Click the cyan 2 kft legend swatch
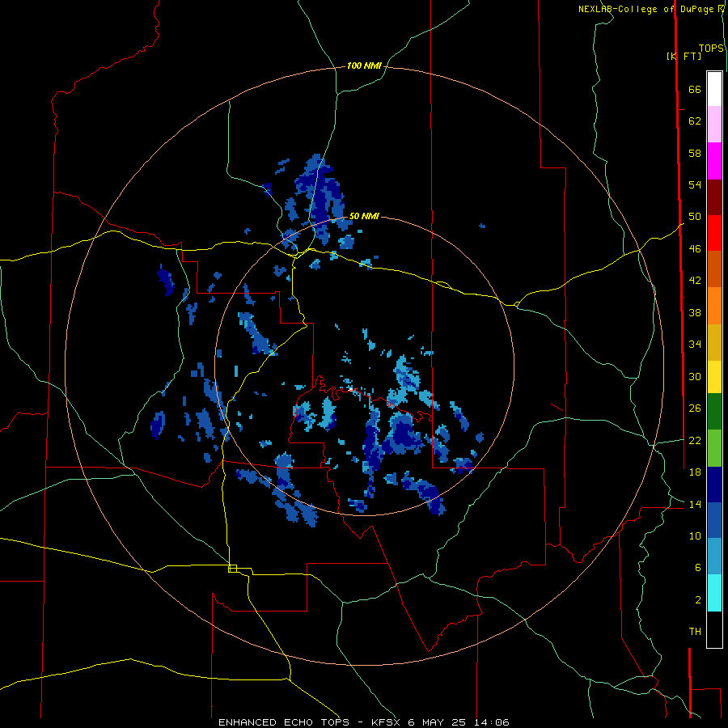The height and width of the screenshot is (728, 728). (x=714, y=593)
